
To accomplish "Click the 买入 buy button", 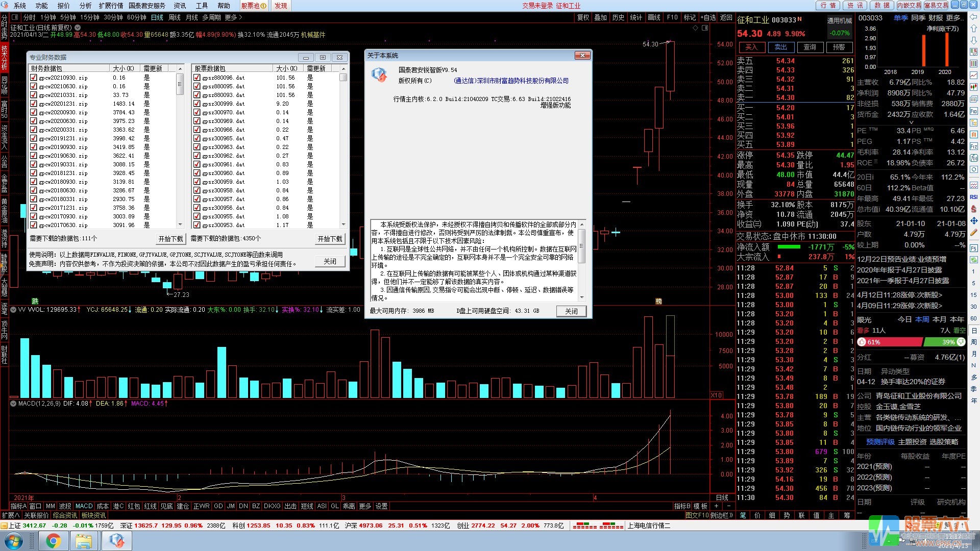I will point(751,47).
